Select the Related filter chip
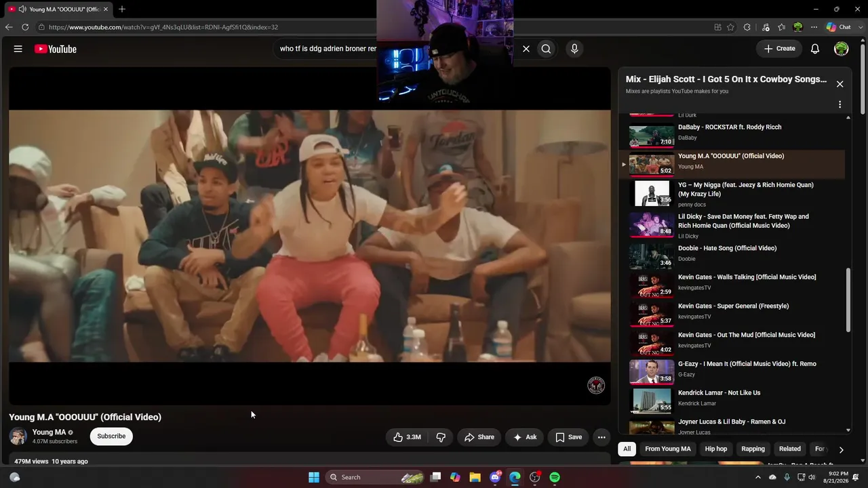Image resolution: width=868 pixels, height=488 pixels. coord(790,449)
